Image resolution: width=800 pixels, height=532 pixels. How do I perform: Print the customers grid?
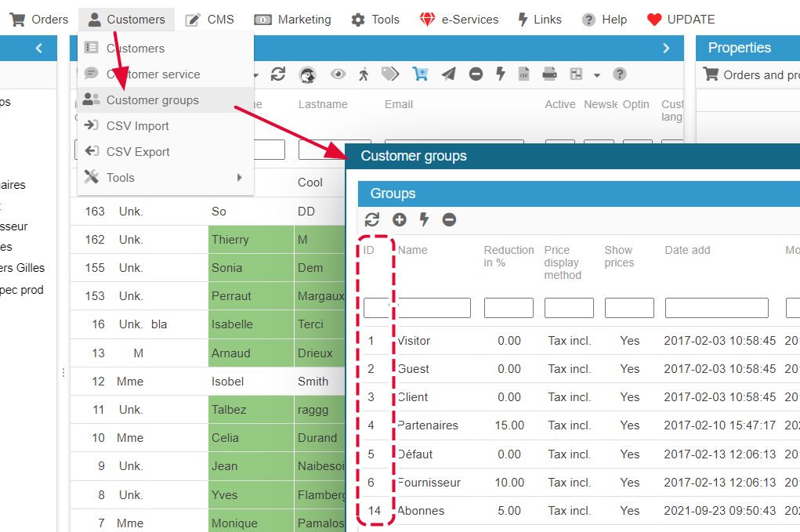[549, 74]
